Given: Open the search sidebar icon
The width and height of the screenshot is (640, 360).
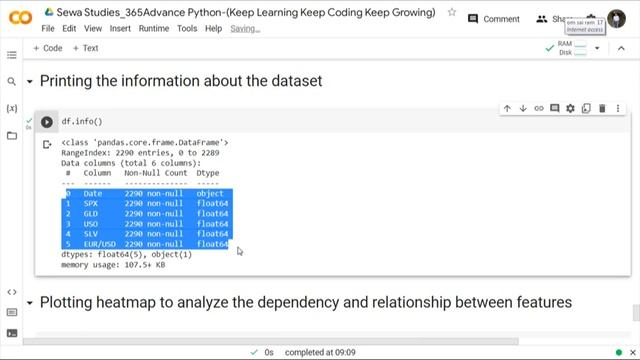Looking at the screenshot, I should (11, 82).
